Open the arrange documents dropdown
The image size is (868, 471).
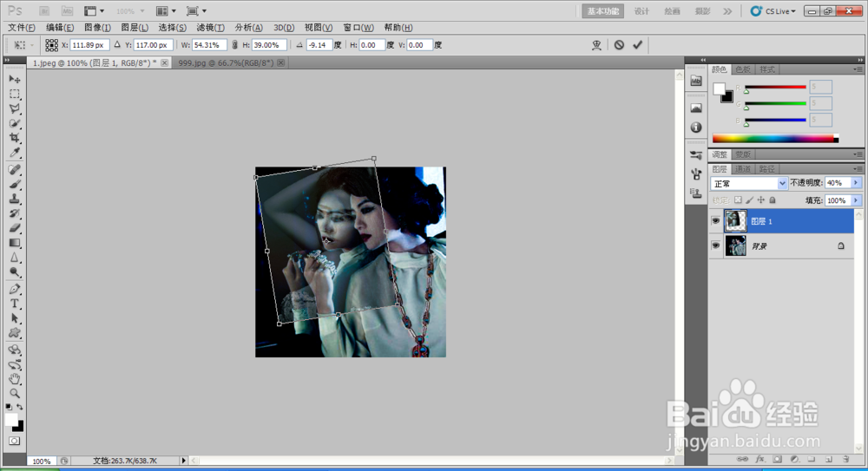coord(166,11)
